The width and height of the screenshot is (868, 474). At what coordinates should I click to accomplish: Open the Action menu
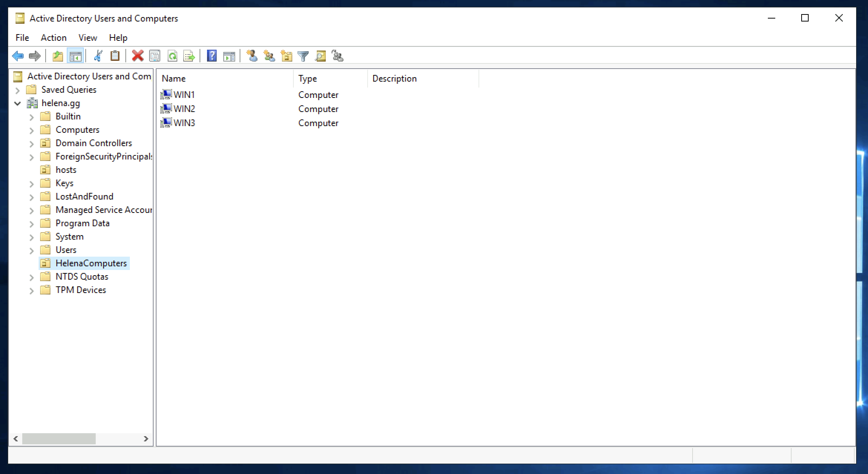pyautogui.click(x=53, y=37)
